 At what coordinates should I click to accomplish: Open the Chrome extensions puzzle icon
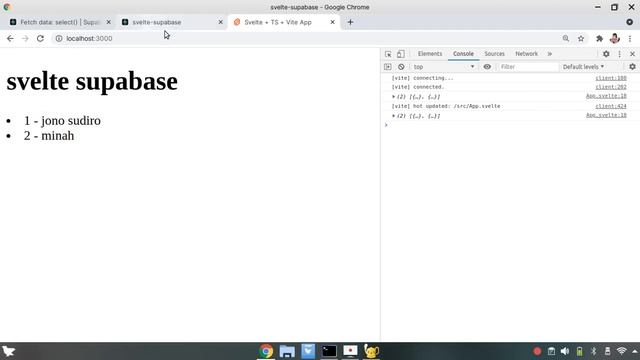coord(599,38)
